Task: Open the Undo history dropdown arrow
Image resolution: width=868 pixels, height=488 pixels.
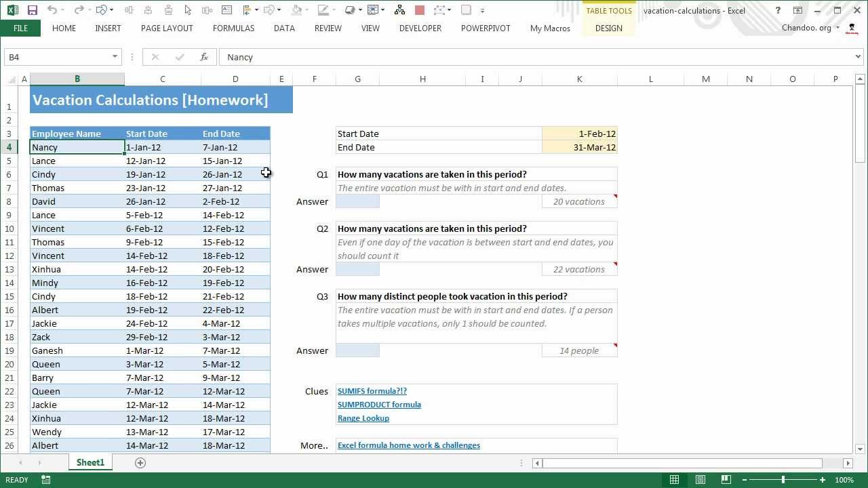Action: pos(63,10)
